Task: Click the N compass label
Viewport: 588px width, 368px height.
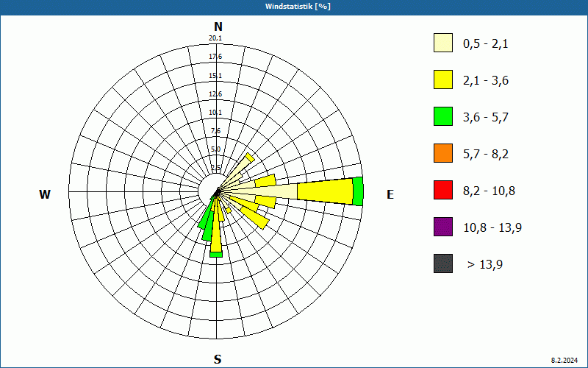Action: coord(218,26)
